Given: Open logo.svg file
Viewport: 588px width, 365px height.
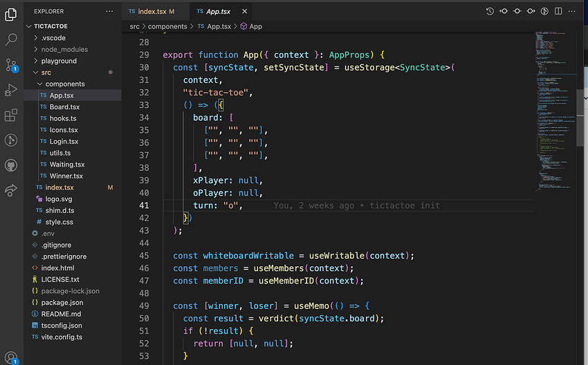Looking at the screenshot, I should (x=73, y=199).
